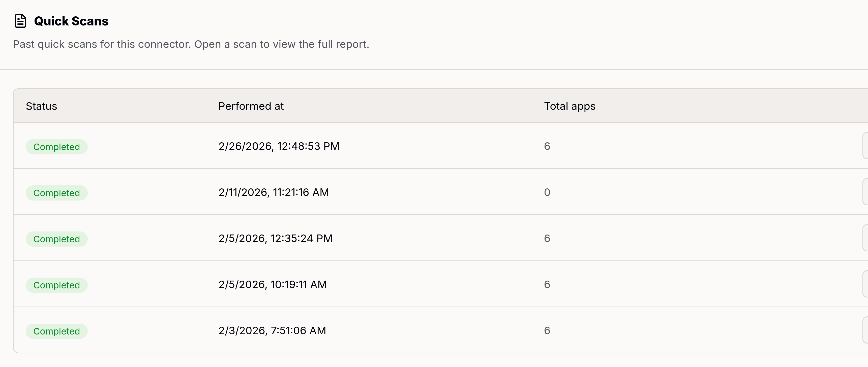Click the cut-off button on the 2/26/2026 row
Screen dimensions: 868x367
click(865, 145)
